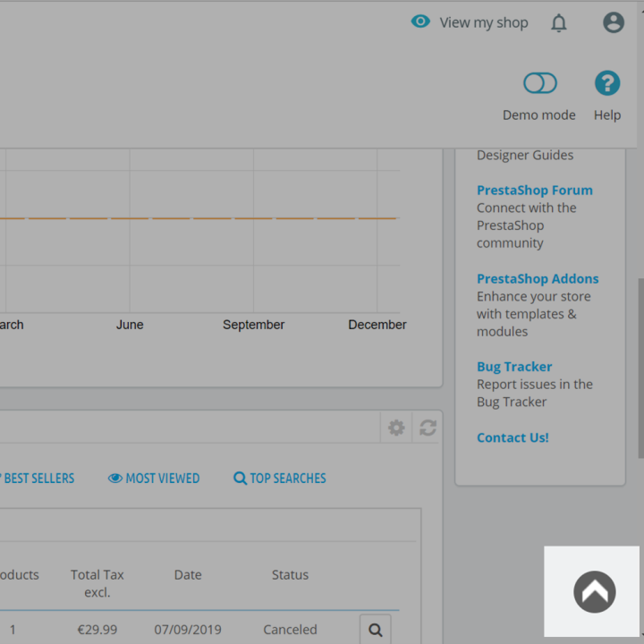The width and height of the screenshot is (644, 644).
Task: Switch to the Most Viewed tab
Action: (x=154, y=478)
